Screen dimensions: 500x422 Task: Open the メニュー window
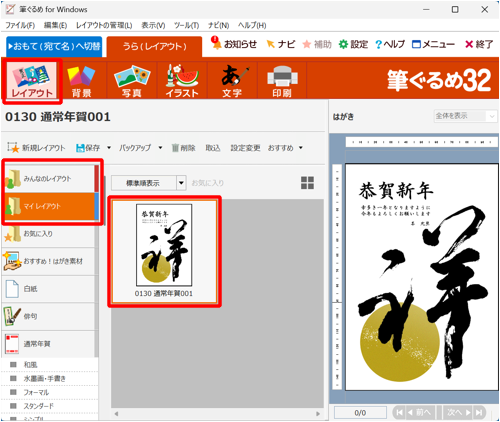coord(433,44)
